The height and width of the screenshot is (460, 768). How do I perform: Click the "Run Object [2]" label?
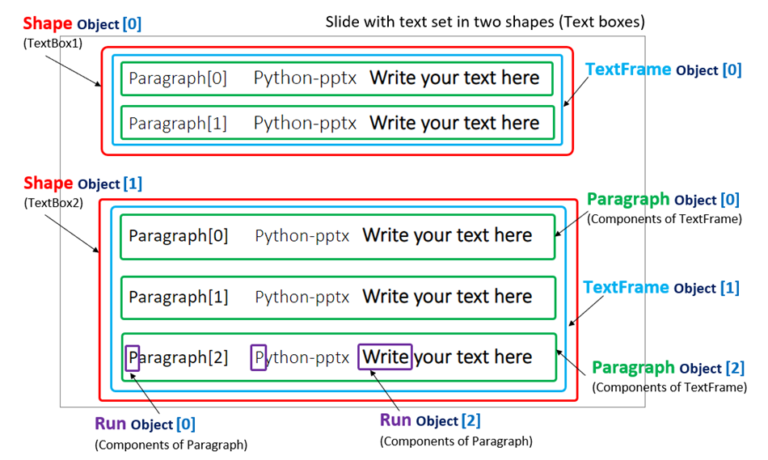(x=430, y=420)
